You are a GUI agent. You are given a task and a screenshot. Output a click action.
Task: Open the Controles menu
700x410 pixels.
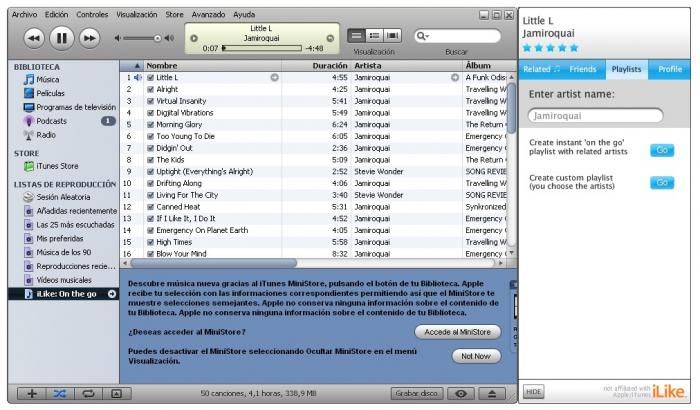[x=92, y=14]
